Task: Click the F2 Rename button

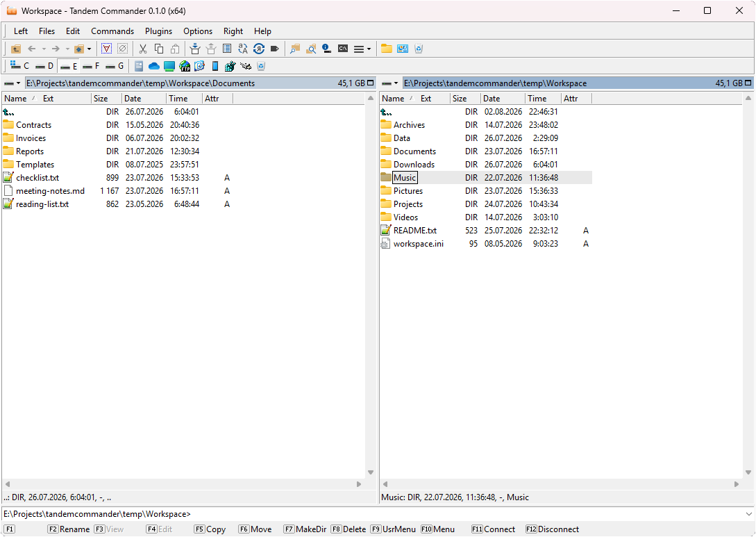Action: pyautogui.click(x=69, y=529)
